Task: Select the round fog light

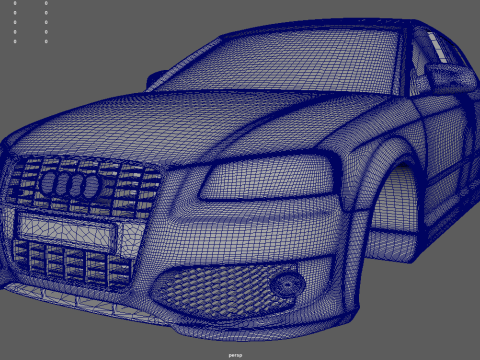Action: (x=287, y=284)
